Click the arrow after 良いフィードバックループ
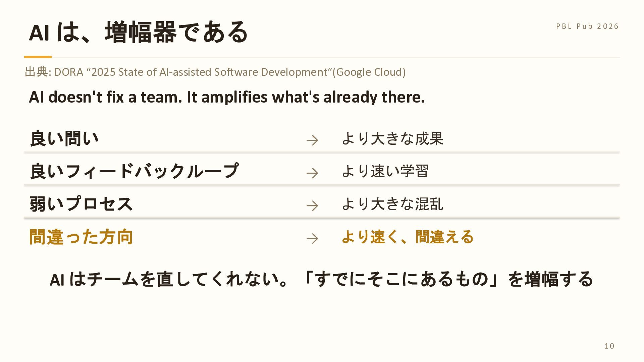The width and height of the screenshot is (644, 362). coord(312,173)
